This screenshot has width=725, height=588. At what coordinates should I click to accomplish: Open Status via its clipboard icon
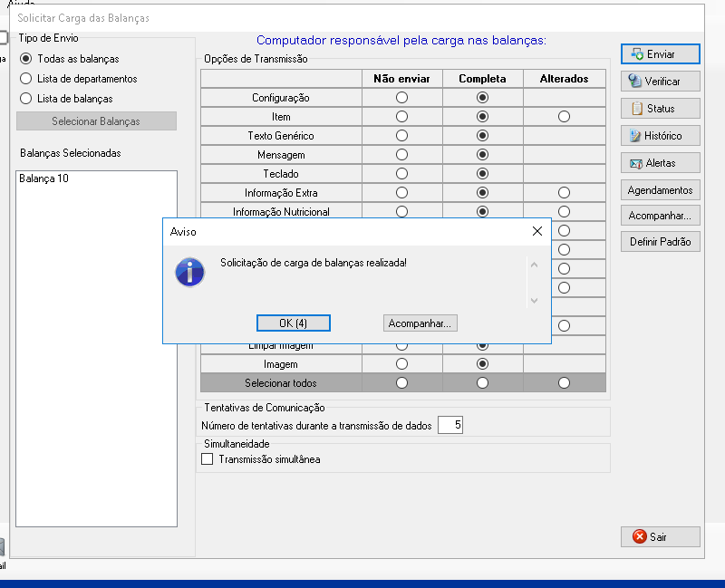(637, 109)
